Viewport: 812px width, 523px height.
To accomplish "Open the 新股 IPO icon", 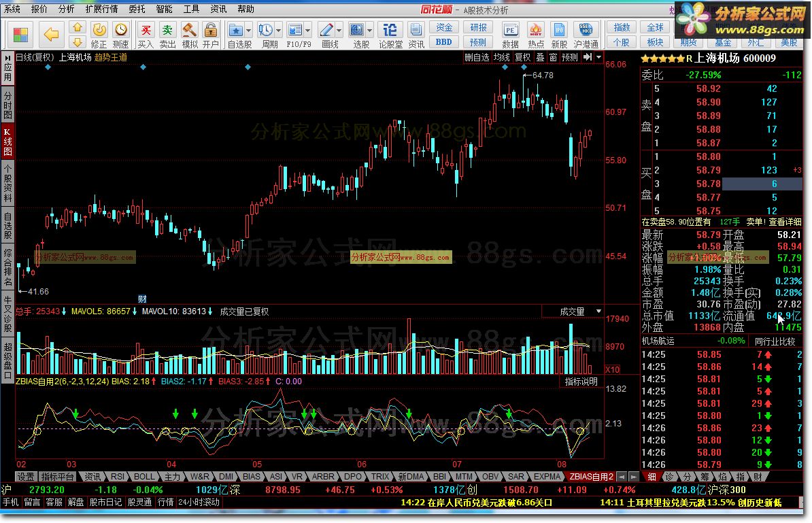I will 559,35.
